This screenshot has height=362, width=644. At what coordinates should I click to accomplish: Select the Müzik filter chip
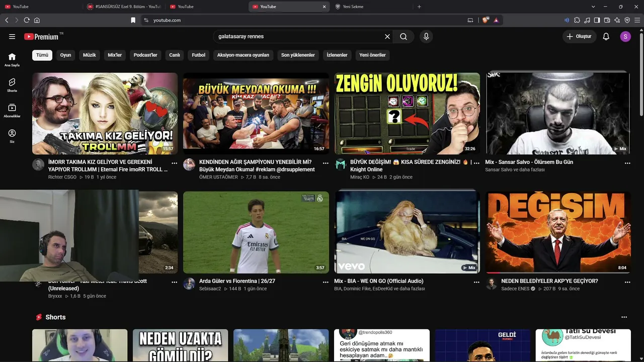(x=90, y=55)
